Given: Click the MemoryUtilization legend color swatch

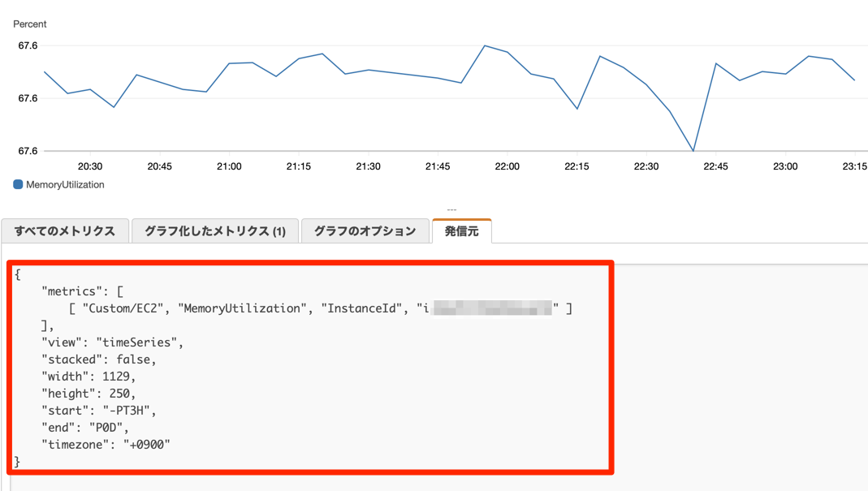Looking at the screenshot, I should [18, 184].
